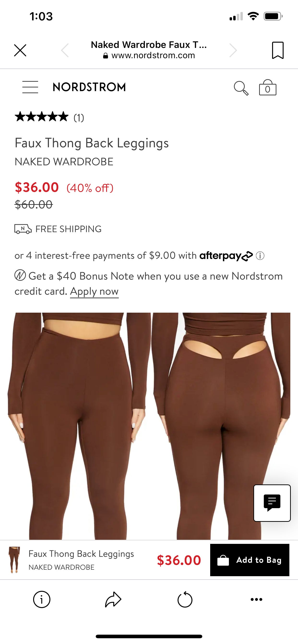Screen dimensions: 298x644
Task: Go forward with the right chevron
Action: (x=233, y=50)
